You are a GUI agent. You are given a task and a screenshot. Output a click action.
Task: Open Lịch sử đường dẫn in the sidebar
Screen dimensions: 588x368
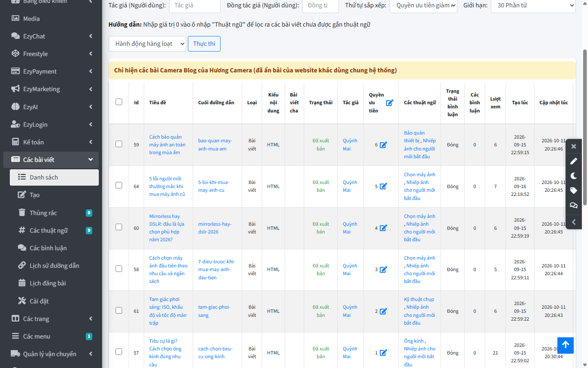(x=54, y=265)
